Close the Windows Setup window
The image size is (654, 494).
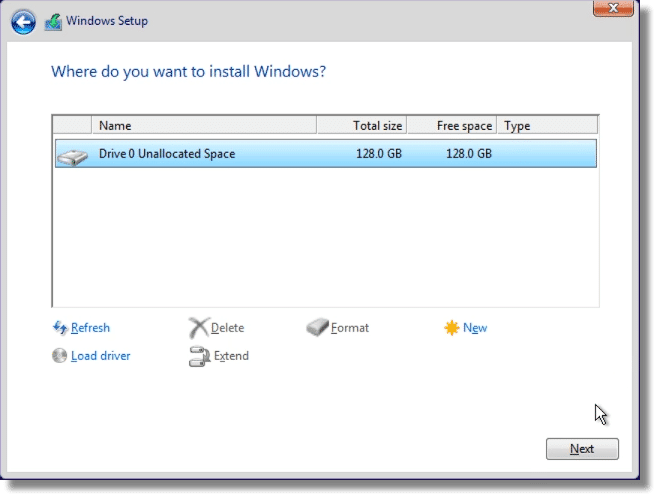[613, 8]
